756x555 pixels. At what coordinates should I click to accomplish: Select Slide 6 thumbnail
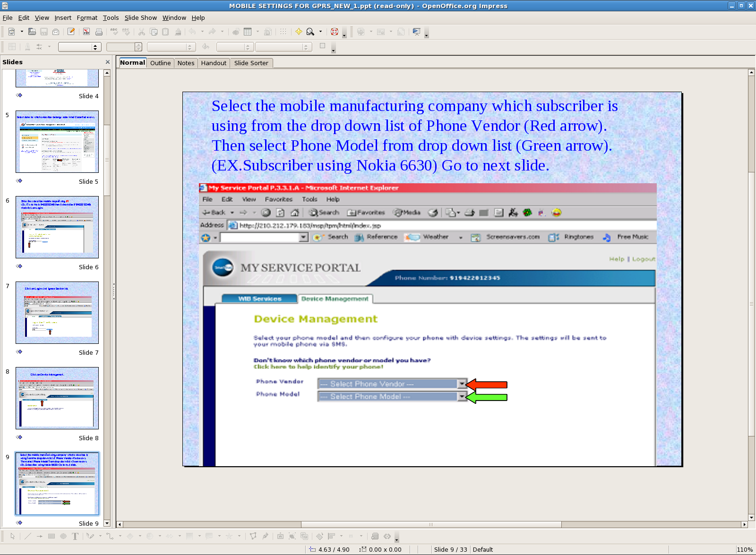tap(57, 227)
